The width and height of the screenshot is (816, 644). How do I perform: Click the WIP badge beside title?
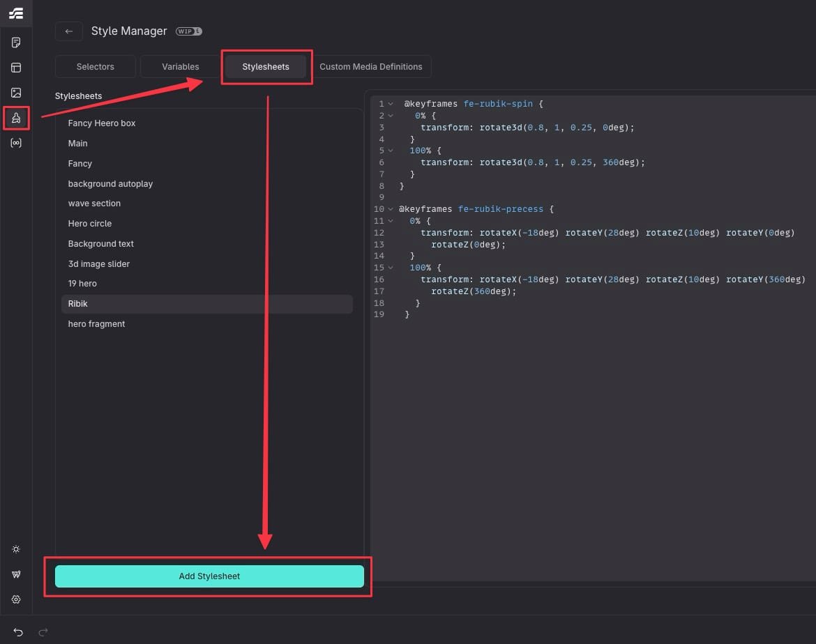pyautogui.click(x=188, y=31)
